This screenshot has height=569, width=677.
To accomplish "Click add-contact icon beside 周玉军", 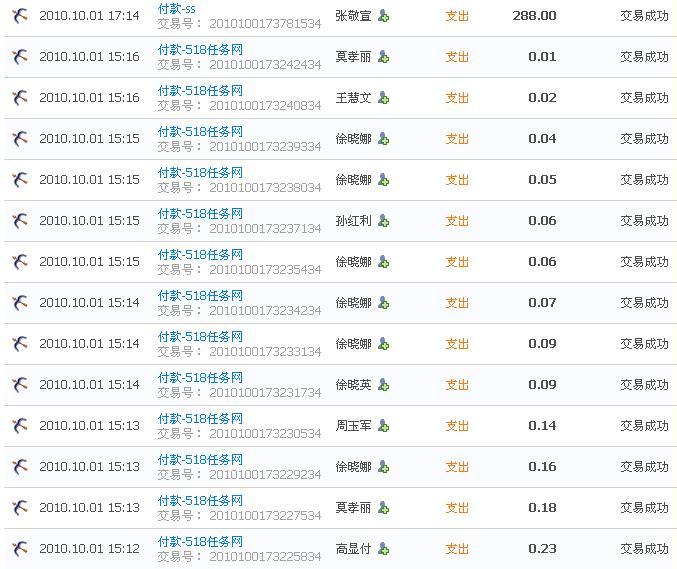I will click(x=384, y=426).
